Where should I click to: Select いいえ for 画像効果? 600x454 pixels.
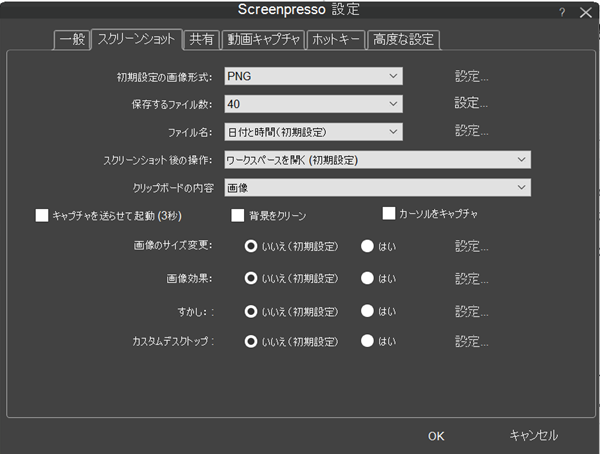[x=251, y=278]
